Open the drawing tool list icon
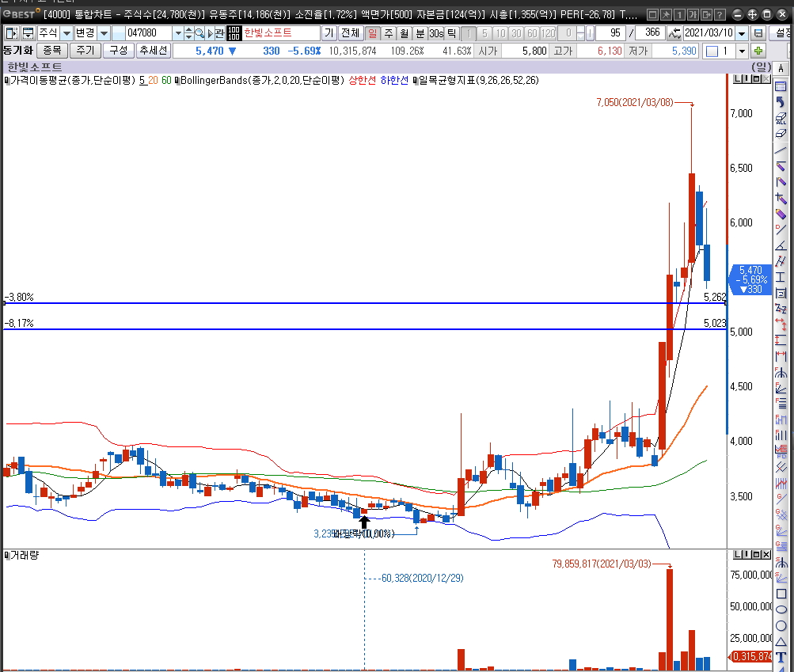The image size is (794, 672). click(x=781, y=86)
